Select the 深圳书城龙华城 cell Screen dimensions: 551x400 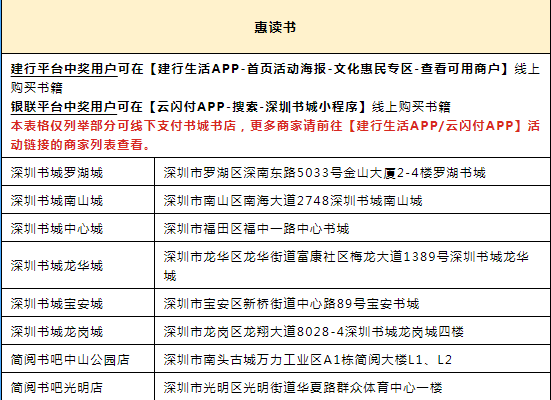coord(78,265)
